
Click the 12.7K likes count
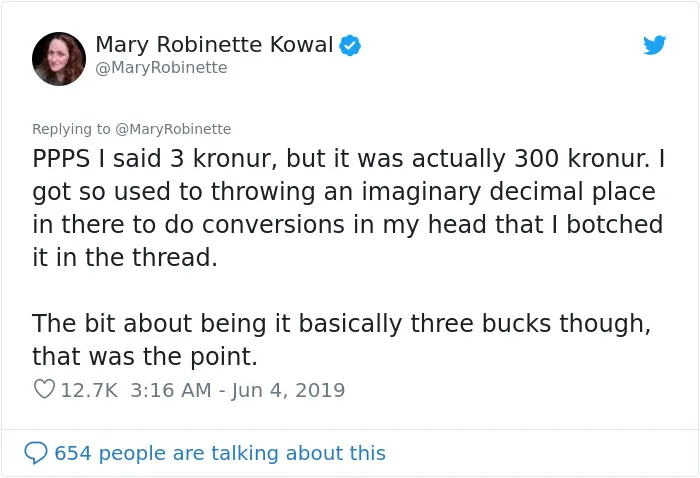(89, 390)
